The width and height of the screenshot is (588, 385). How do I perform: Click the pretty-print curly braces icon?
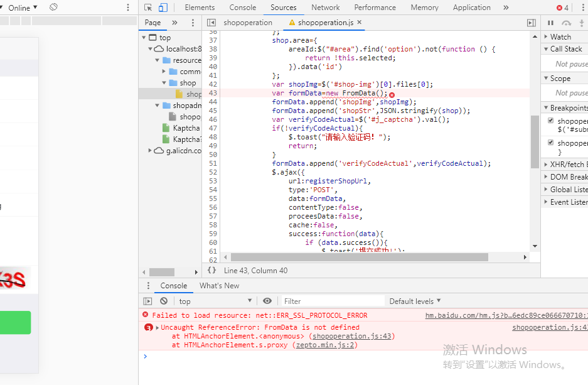tap(211, 270)
